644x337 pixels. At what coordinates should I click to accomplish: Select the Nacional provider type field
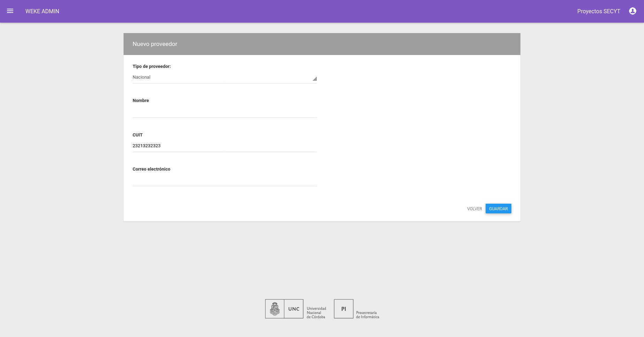pyautogui.click(x=225, y=77)
